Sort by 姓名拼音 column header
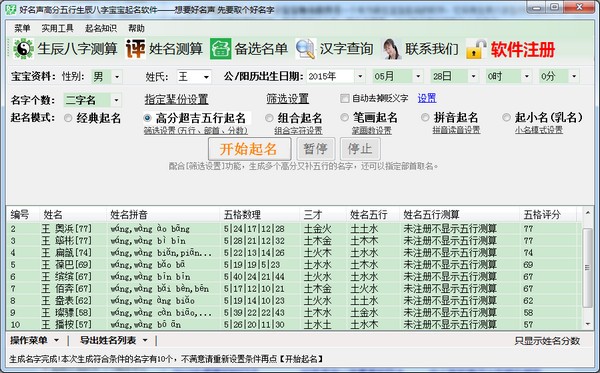This screenshot has width=600, height=373. 163,215
